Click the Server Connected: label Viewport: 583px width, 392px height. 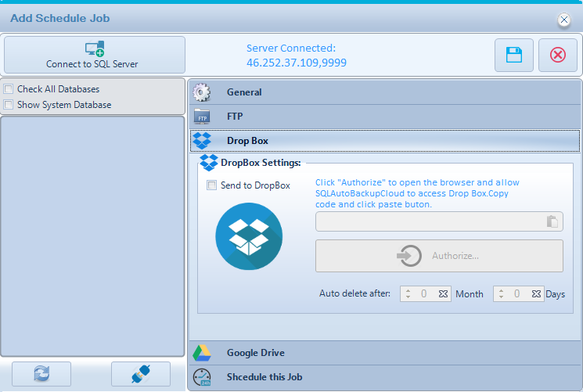click(291, 48)
